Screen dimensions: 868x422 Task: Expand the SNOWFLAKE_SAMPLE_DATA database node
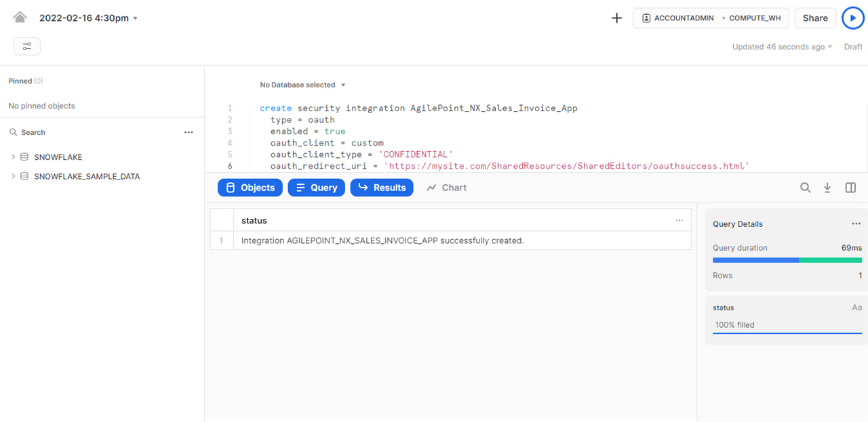point(13,176)
